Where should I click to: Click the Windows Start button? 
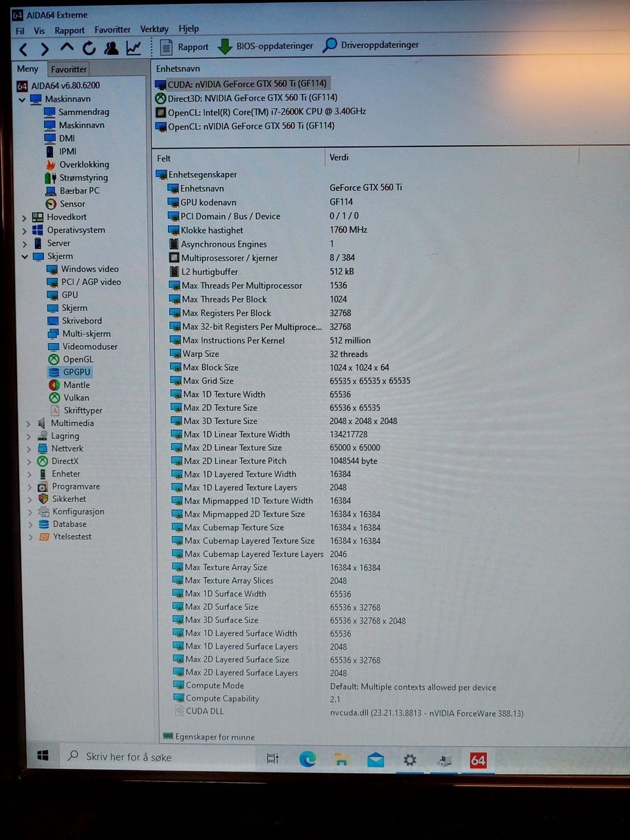tap(43, 756)
